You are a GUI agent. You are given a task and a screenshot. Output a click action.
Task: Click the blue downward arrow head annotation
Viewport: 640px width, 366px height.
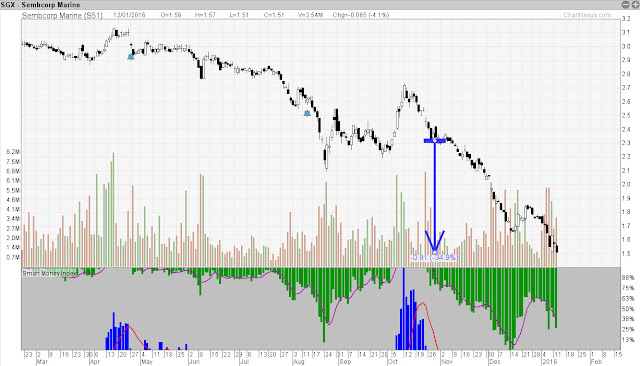pyautogui.click(x=435, y=241)
